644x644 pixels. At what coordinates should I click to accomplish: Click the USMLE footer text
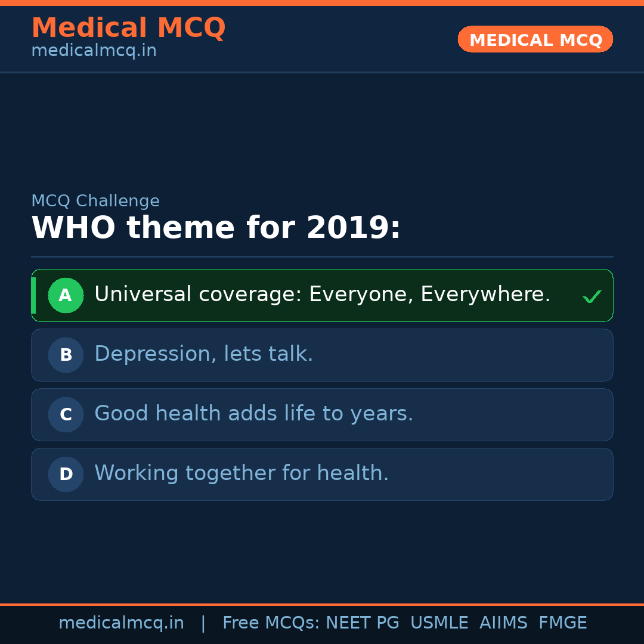(x=439, y=623)
